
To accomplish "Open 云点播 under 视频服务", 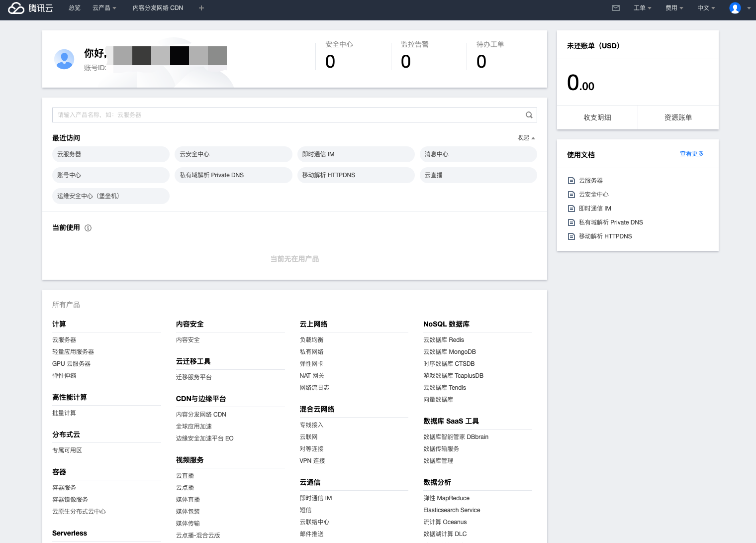I will pos(185,488).
